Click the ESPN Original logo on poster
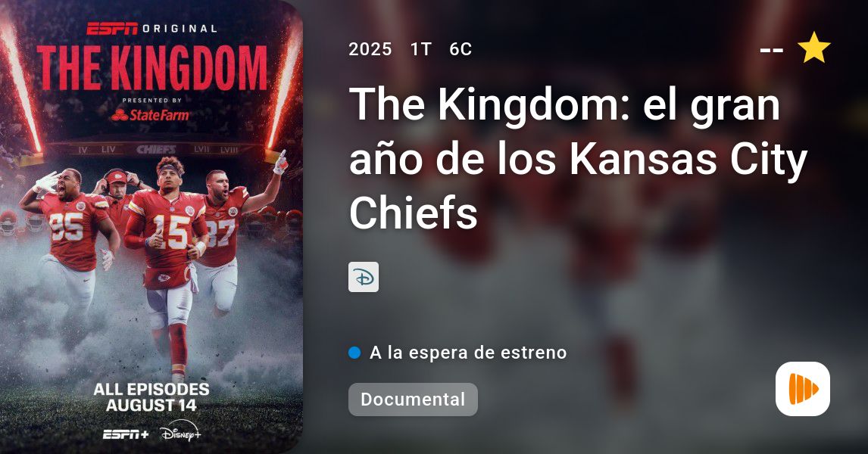This screenshot has height=454, width=868. pos(151,28)
